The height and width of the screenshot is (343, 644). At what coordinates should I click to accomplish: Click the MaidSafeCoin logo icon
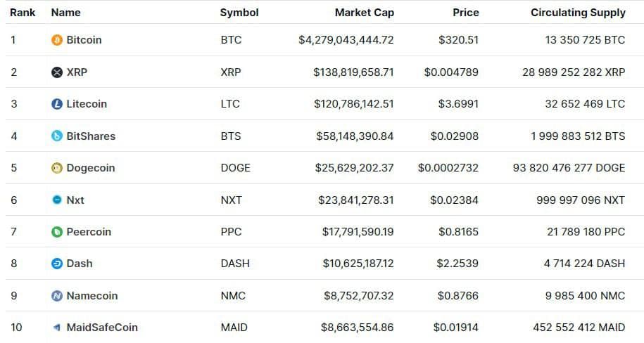(58, 328)
